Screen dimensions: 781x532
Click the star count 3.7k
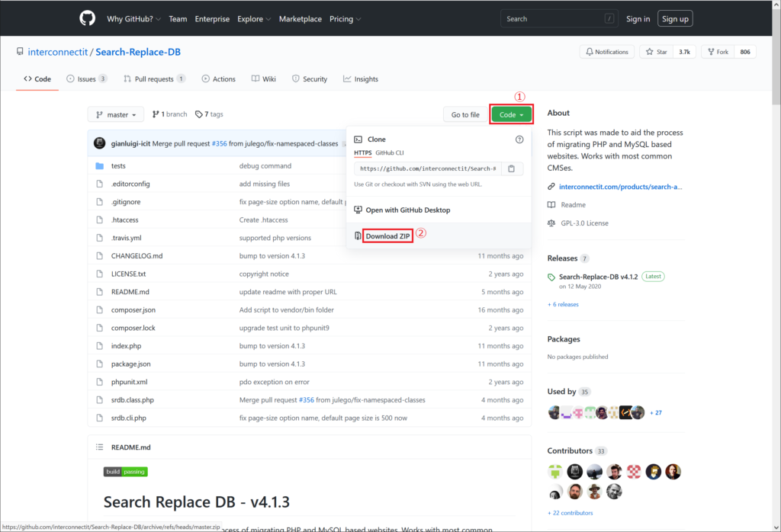click(685, 52)
